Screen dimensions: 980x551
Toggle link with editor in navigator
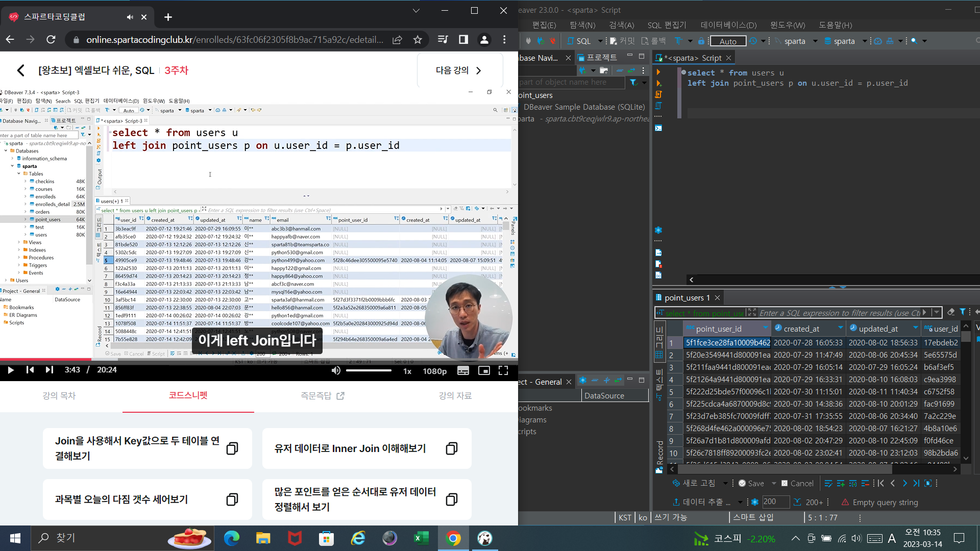click(x=631, y=70)
